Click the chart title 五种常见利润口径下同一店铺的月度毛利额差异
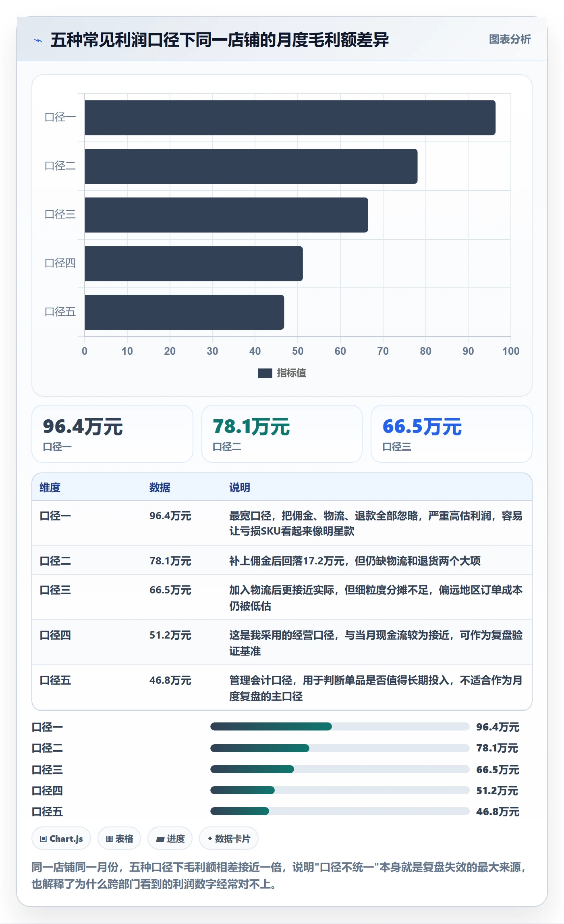Viewport: 564px width, 924px height. click(220, 40)
